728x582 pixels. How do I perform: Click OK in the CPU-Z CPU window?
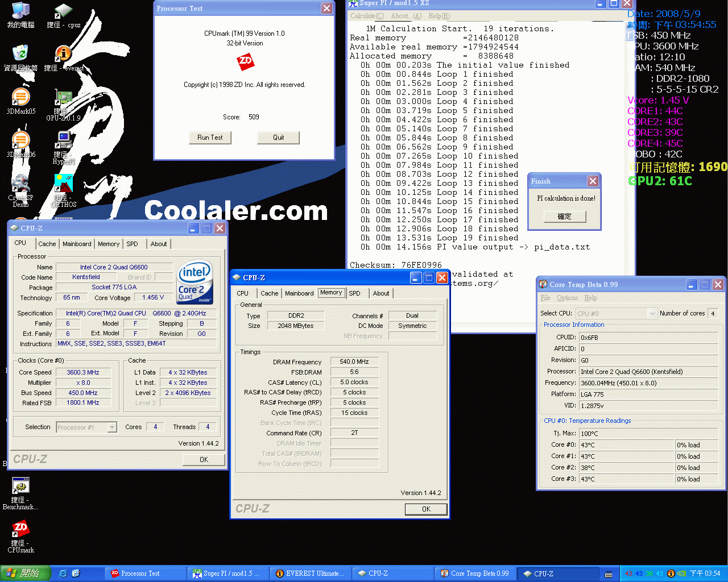(204, 460)
